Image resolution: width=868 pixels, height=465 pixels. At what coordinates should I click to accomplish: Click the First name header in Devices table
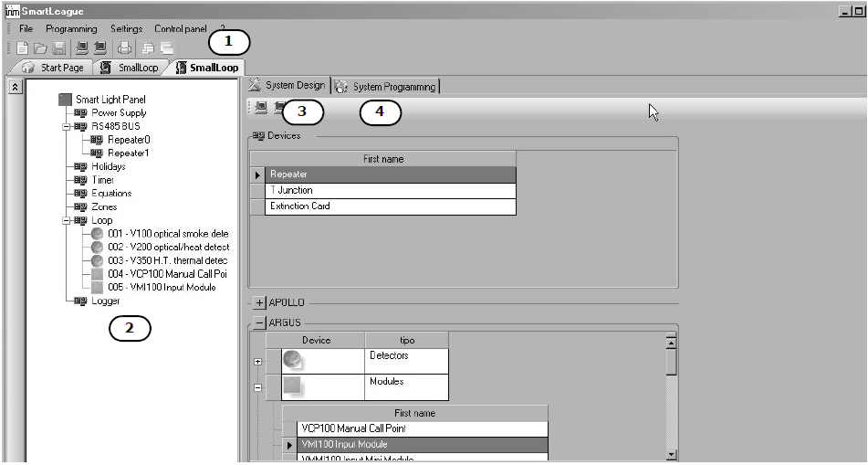pyautogui.click(x=383, y=159)
